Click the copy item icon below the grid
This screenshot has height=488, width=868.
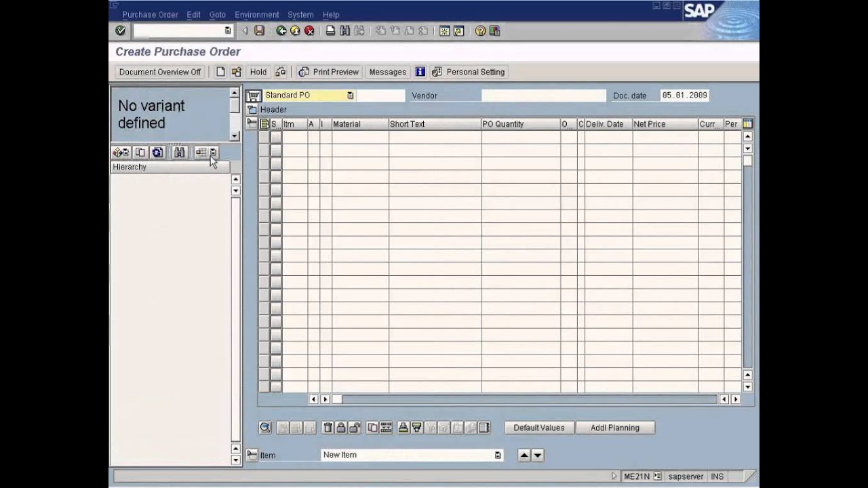pyautogui.click(x=372, y=428)
